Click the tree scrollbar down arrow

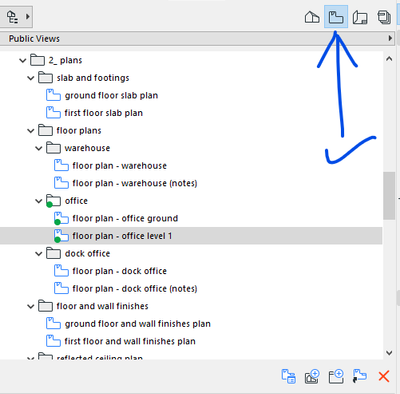point(389,353)
